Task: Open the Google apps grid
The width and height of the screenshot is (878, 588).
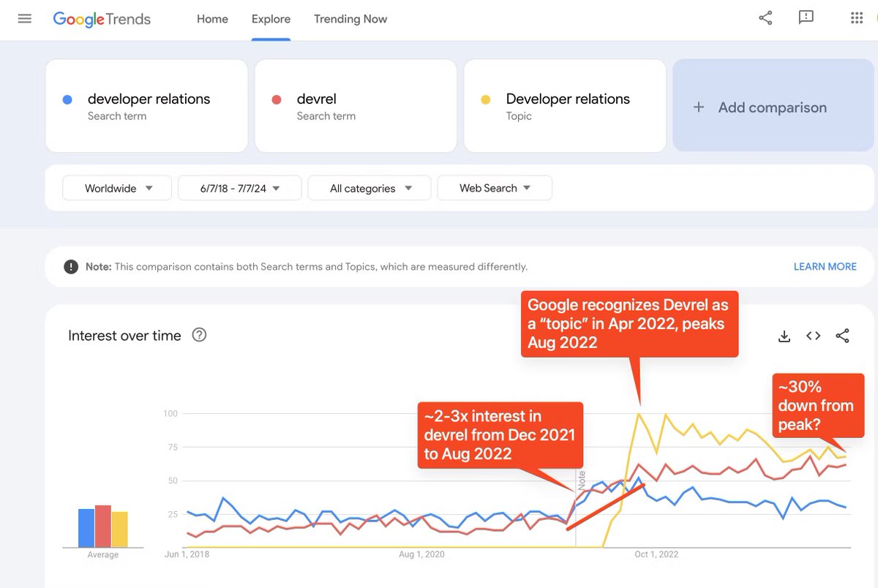Action: 857,18
